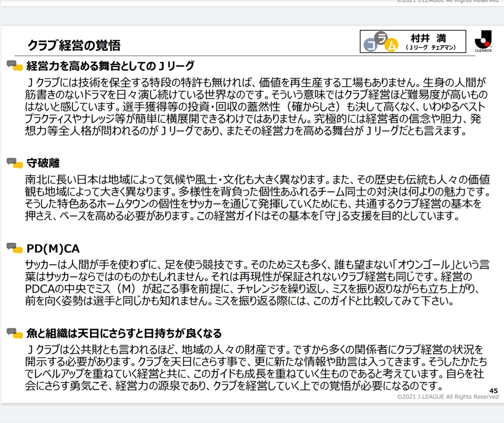The image size is (504, 423).
Task: Click line starting 押さえ、ベースを高める必要
Action: click(242, 216)
